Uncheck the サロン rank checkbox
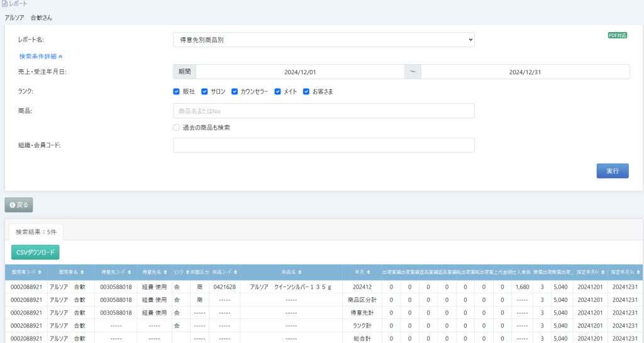 [205, 91]
